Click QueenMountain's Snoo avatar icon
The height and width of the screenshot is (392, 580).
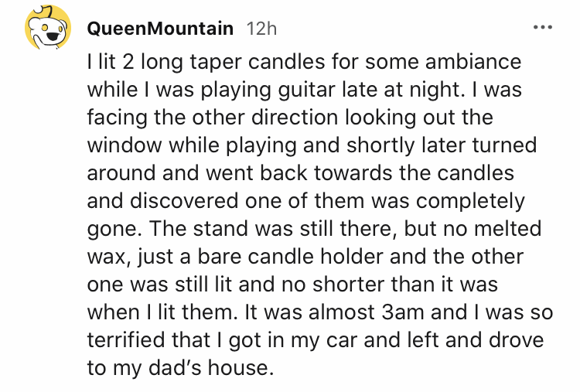(x=49, y=29)
